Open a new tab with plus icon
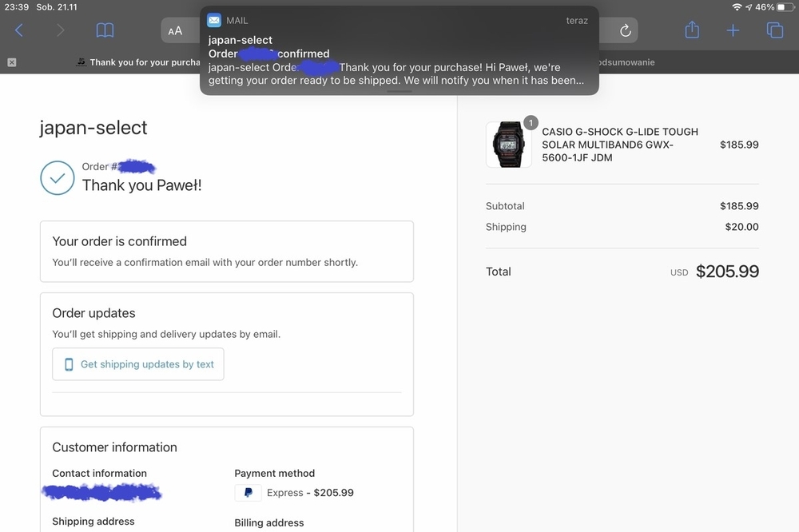799x532 pixels. tap(733, 30)
